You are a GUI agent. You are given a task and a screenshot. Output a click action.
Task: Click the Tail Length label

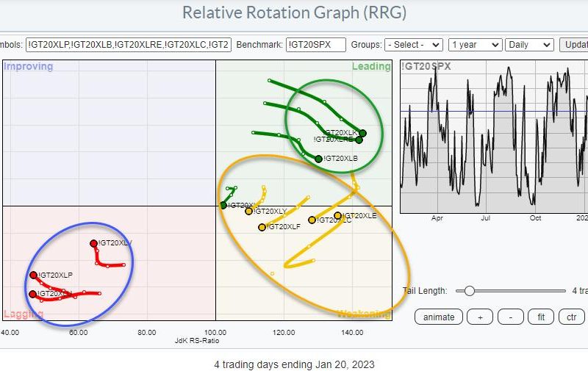pyautogui.click(x=425, y=291)
